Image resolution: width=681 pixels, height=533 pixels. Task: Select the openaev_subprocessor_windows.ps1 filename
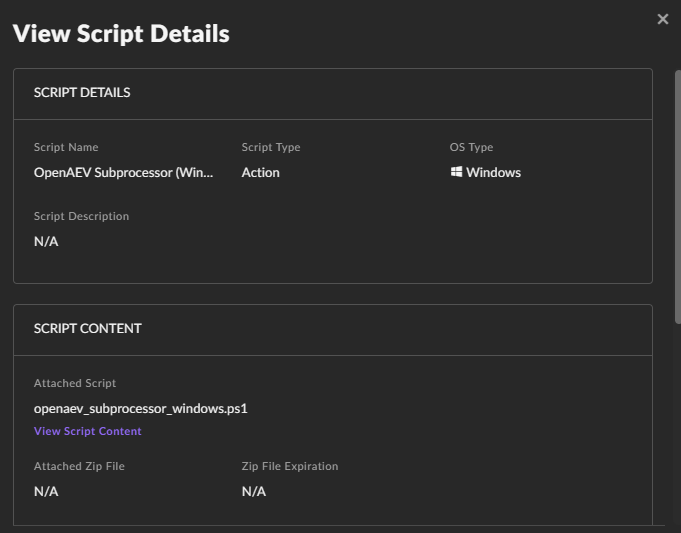[x=140, y=408]
